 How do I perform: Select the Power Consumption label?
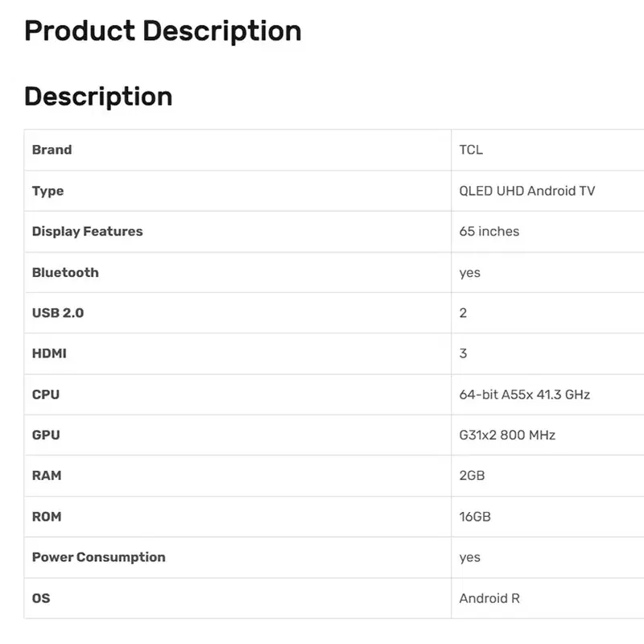tap(98, 557)
